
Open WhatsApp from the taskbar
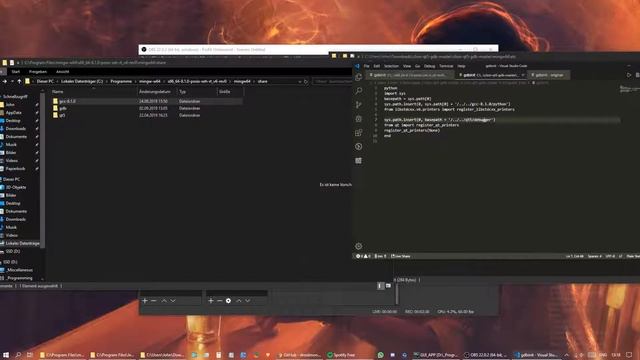pos(381,355)
